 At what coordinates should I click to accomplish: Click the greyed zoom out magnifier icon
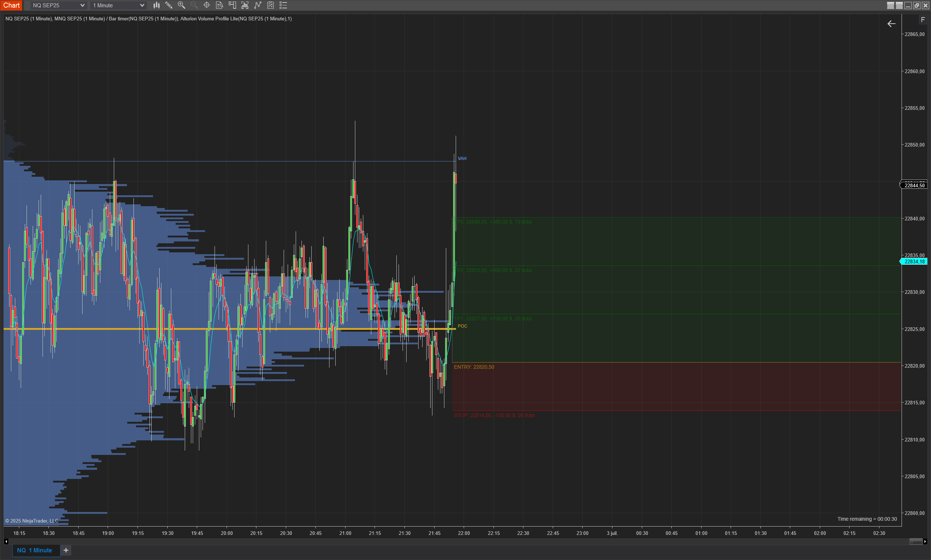[194, 5]
